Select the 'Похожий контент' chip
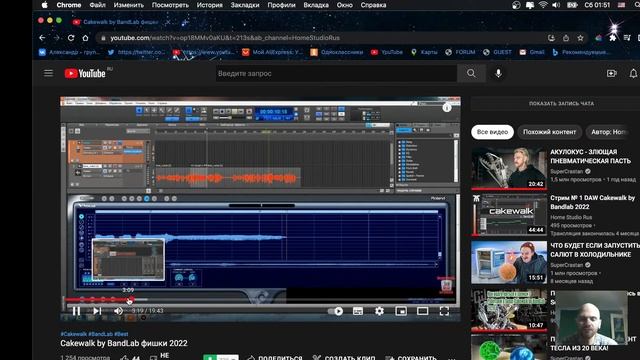The width and height of the screenshot is (640, 360). tap(549, 132)
